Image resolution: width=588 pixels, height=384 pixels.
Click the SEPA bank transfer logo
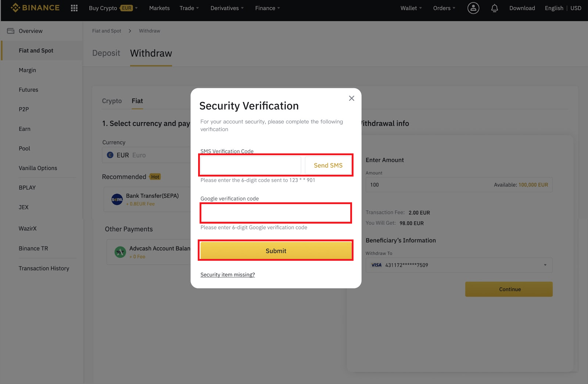[117, 199]
